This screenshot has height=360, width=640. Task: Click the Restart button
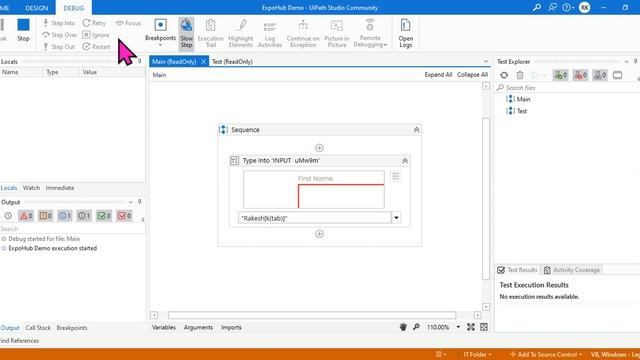coord(96,47)
